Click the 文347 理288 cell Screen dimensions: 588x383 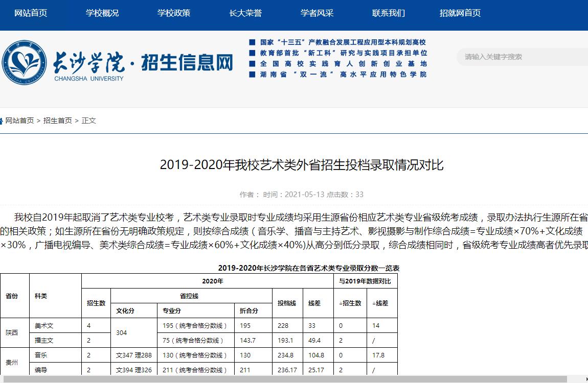[x=134, y=355]
